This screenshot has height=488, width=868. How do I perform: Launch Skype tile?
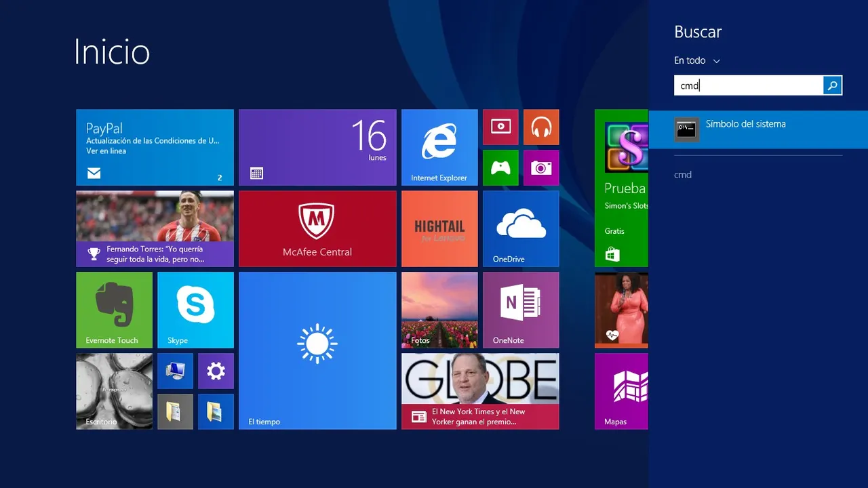[195, 310]
